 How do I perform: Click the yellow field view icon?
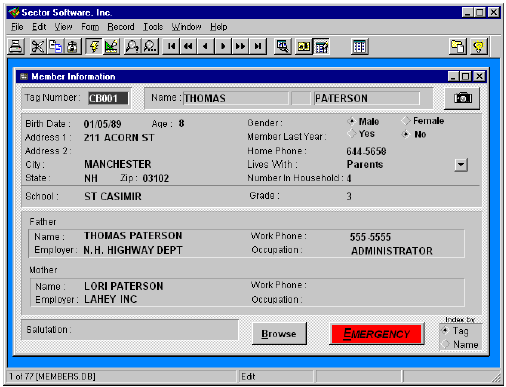(x=304, y=46)
